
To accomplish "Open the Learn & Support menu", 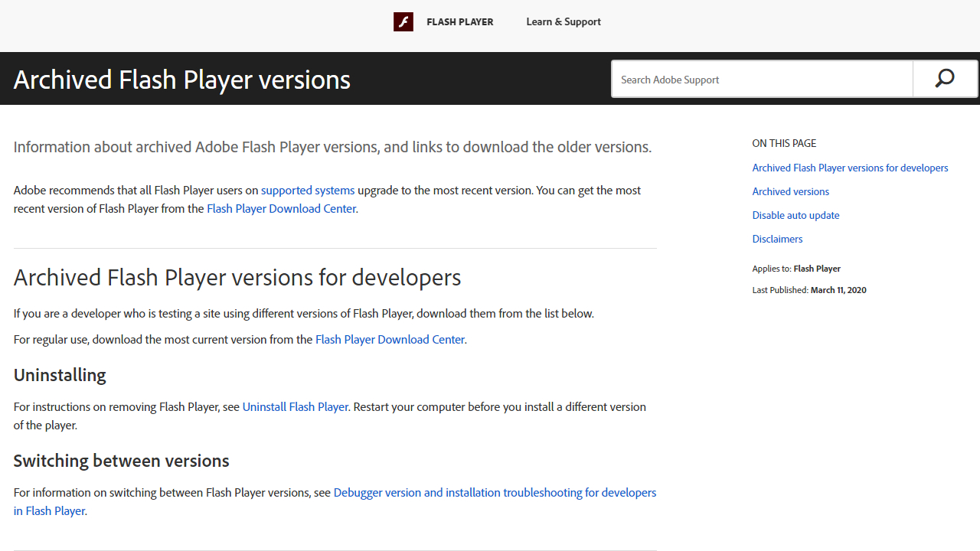I will 563,21.
